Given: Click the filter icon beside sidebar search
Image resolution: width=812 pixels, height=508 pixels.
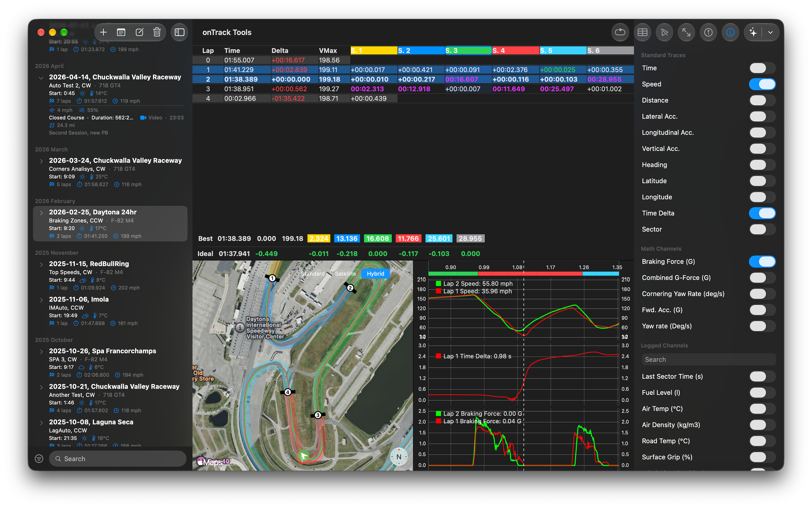Looking at the screenshot, I should click(x=39, y=459).
